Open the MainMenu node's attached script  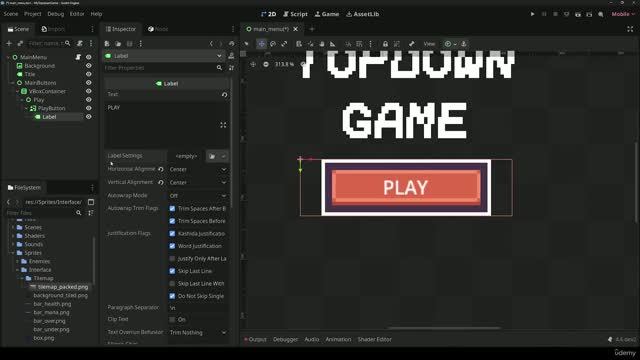78,57
